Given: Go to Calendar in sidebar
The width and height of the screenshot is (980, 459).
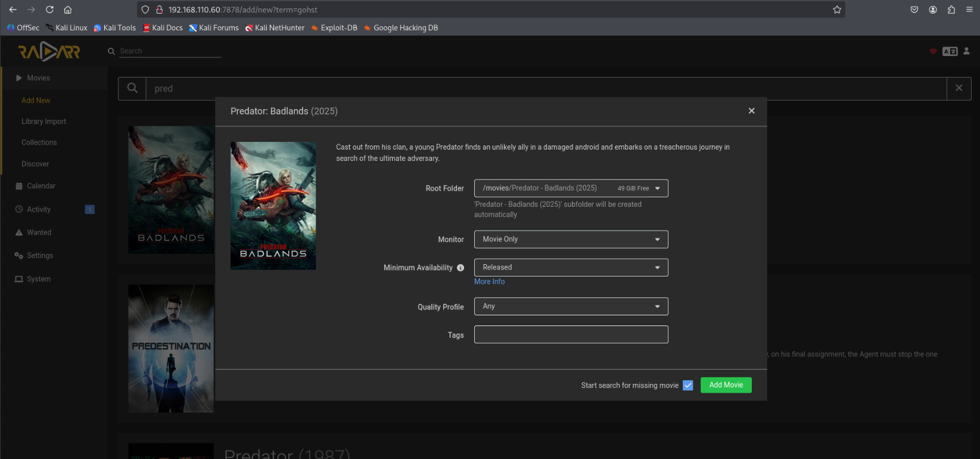Looking at the screenshot, I should (41, 186).
